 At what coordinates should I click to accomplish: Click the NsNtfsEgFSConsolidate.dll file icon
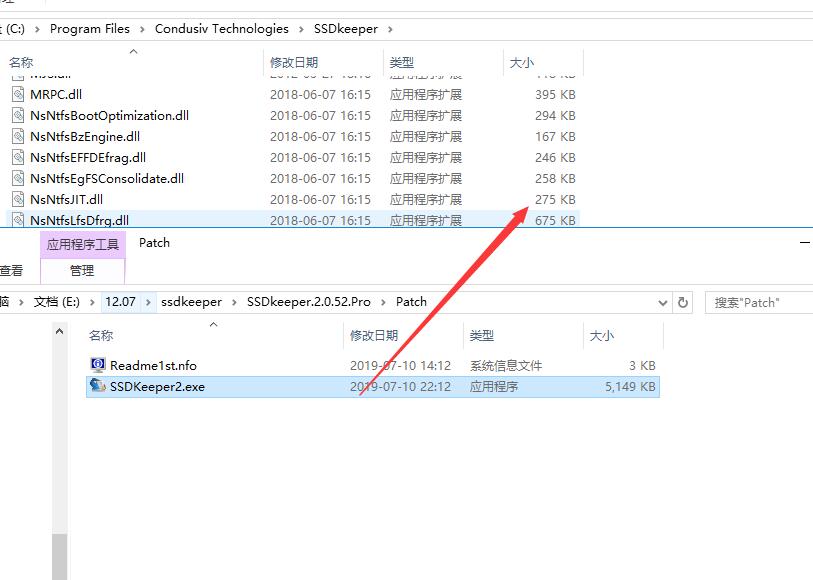click(x=18, y=178)
